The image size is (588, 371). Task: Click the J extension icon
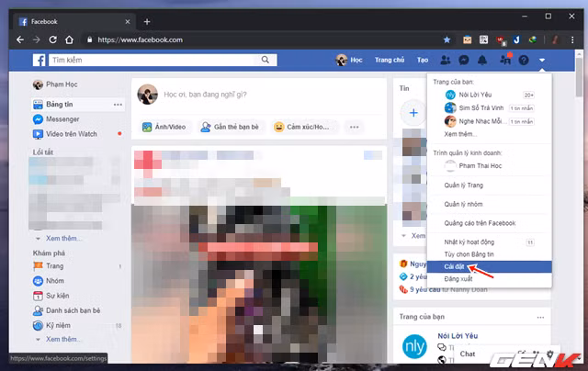tap(516, 39)
